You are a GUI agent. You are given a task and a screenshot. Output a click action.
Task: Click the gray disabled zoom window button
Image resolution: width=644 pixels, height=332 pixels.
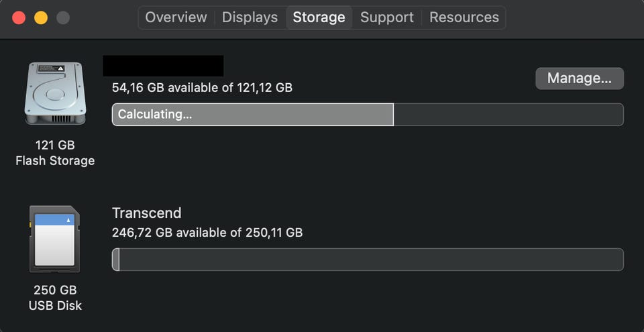coord(63,17)
